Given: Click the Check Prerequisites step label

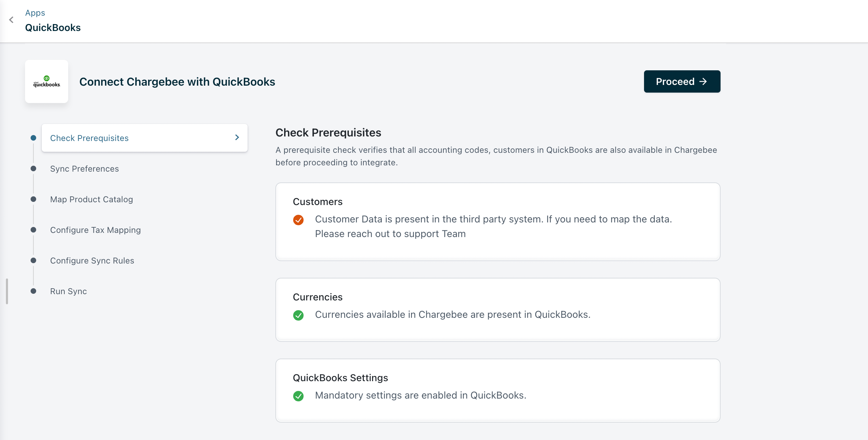Looking at the screenshot, I should [x=89, y=138].
